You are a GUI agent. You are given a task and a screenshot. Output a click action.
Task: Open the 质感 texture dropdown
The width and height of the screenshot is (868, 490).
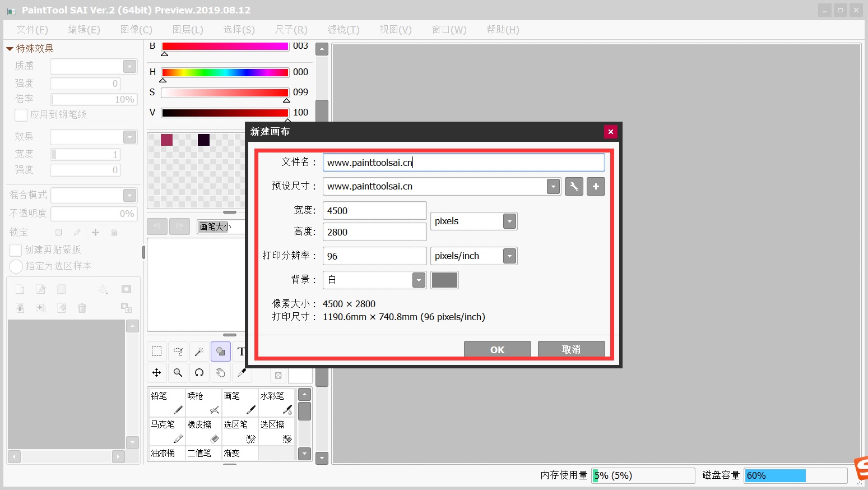pos(129,66)
